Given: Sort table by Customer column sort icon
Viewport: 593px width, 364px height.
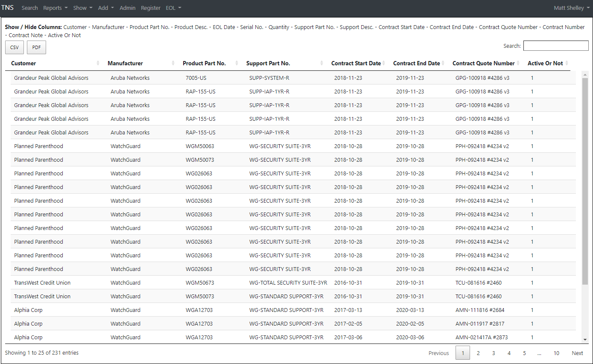Looking at the screenshot, I should [98, 63].
